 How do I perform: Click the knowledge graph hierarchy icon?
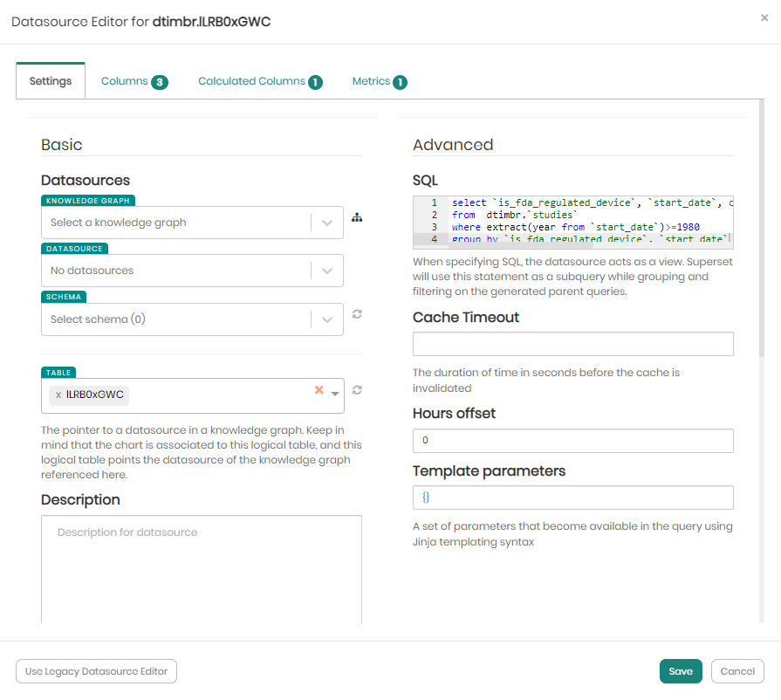(356, 217)
